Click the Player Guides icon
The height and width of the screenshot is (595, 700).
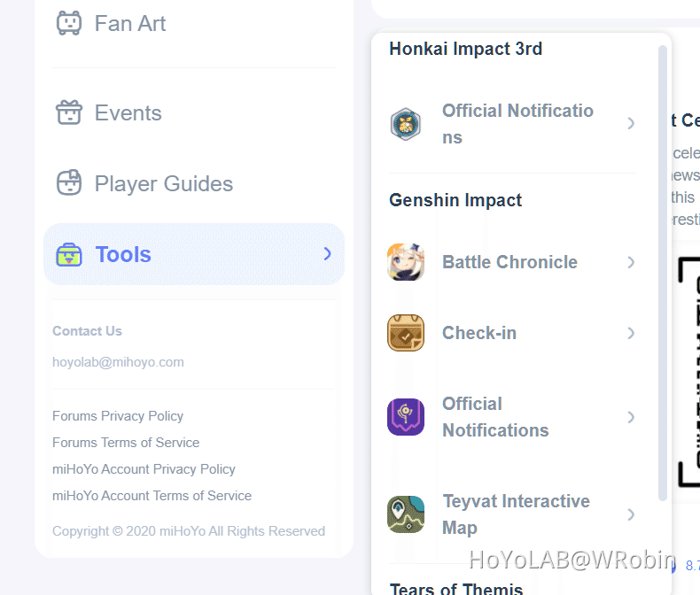(69, 183)
